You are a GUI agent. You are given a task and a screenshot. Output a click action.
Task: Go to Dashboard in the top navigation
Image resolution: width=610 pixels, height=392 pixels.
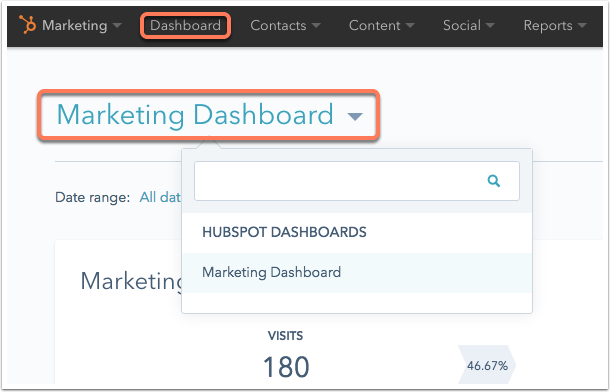coord(185,26)
